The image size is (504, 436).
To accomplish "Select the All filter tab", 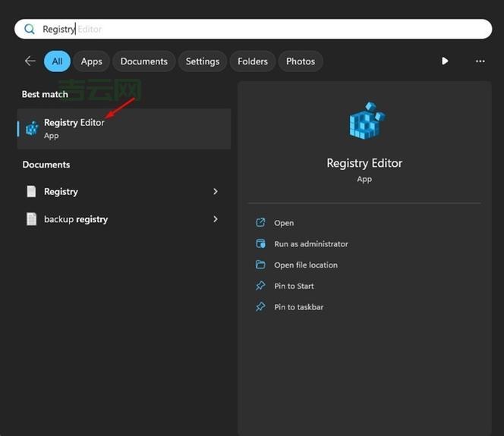I will [x=57, y=61].
